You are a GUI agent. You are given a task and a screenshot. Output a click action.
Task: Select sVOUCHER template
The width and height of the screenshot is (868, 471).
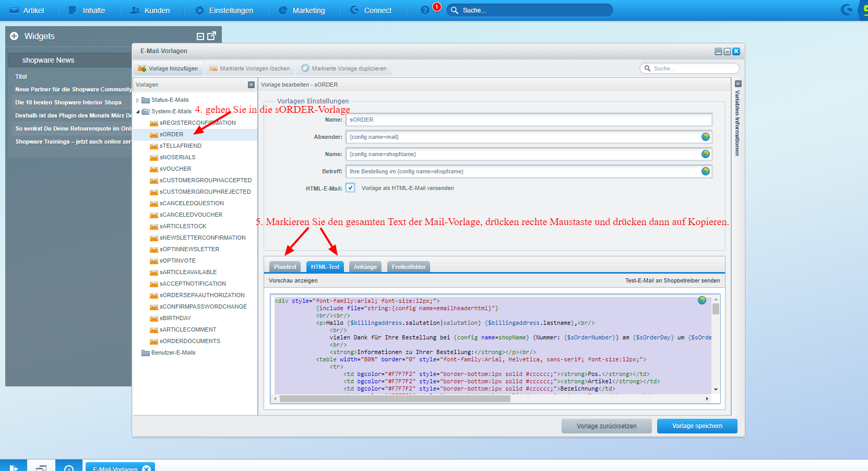(x=175, y=169)
